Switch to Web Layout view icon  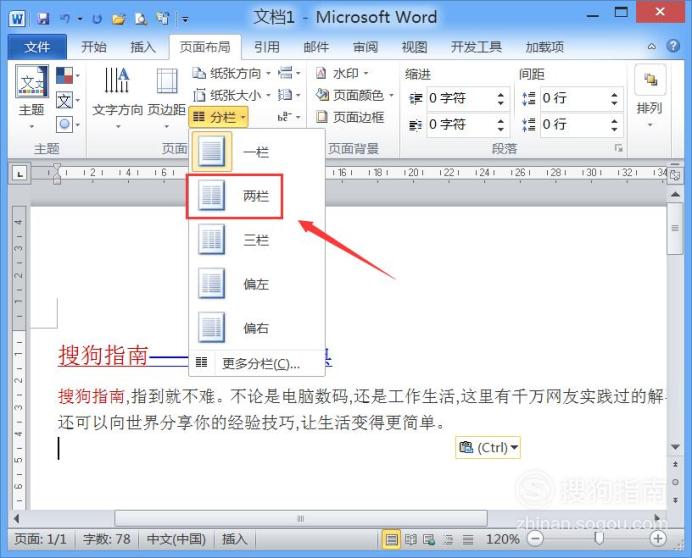(x=429, y=539)
